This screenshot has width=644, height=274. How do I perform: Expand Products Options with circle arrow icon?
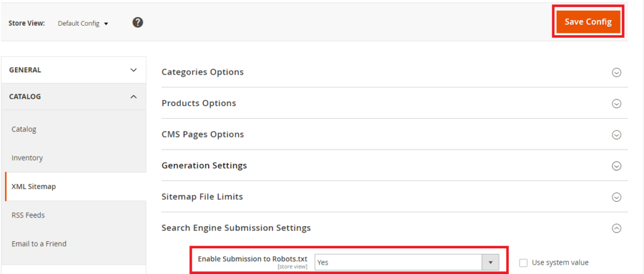616,104
